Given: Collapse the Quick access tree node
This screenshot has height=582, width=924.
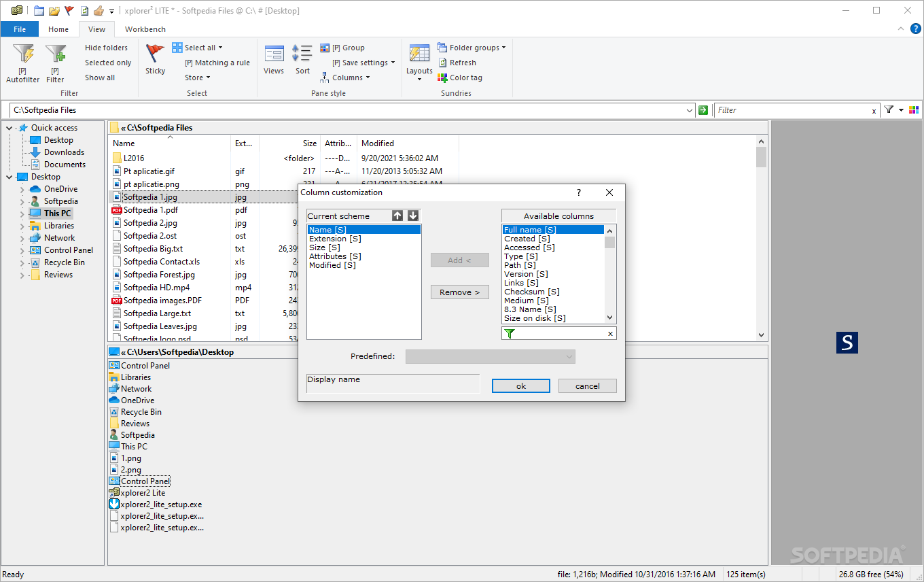Looking at the screenshot, I should 10,128.
